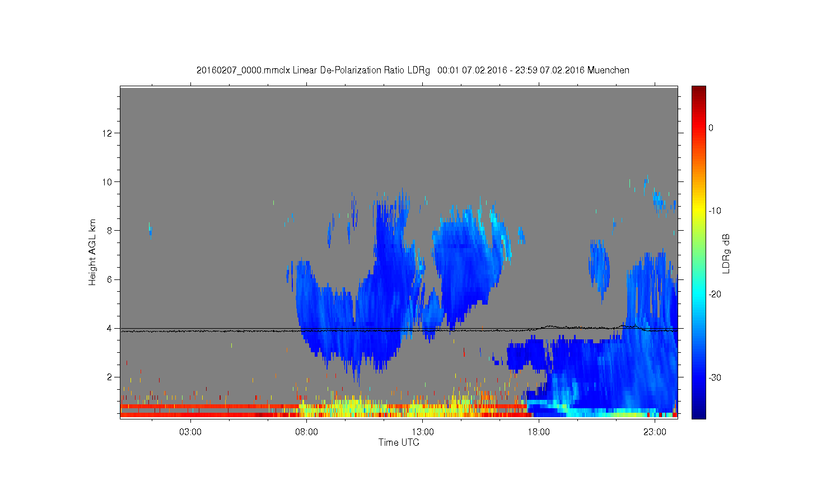The width and height of the screenshot is (840, 504).
Task: Click the 'Height AGL km' y-axis label
Action: click(x=92, y=252)
